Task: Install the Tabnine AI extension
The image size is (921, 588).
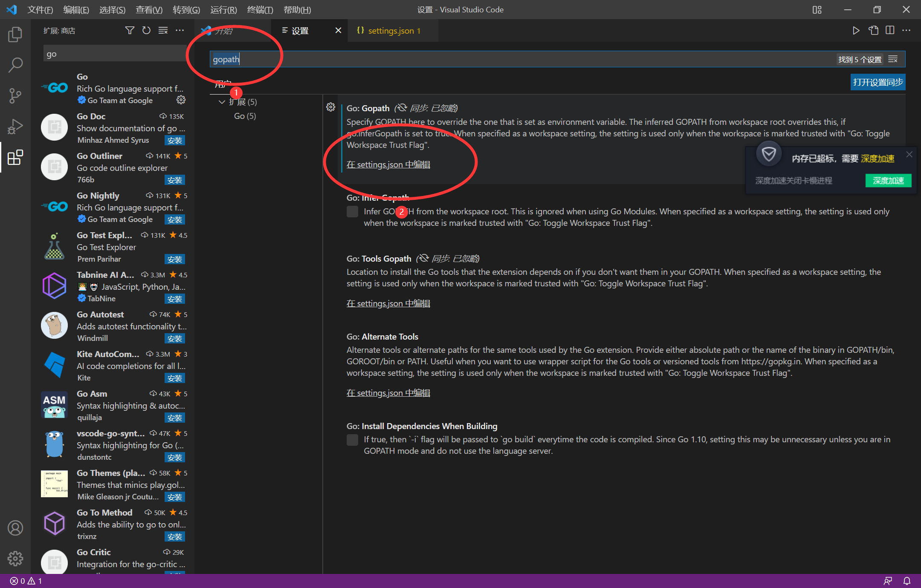Action: click(175, 299)
